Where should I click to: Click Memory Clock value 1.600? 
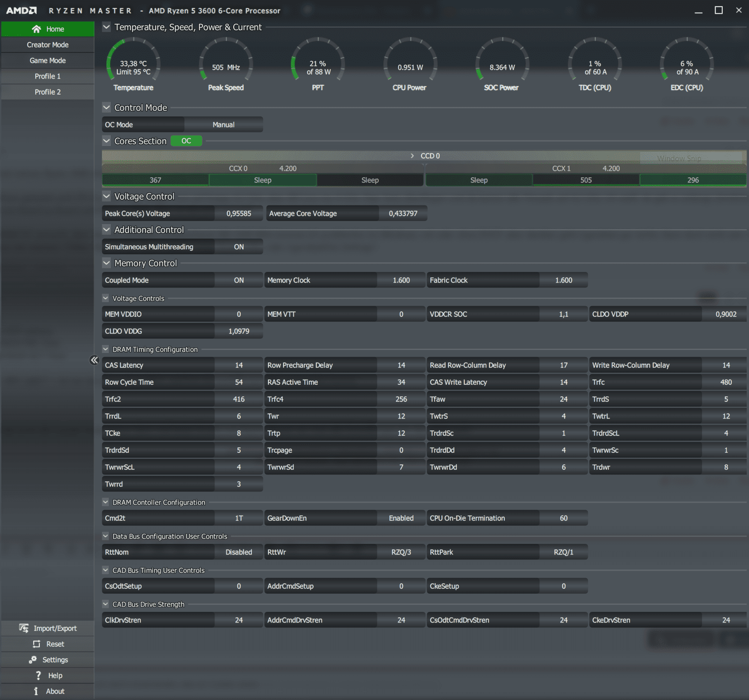click(401, 280)
